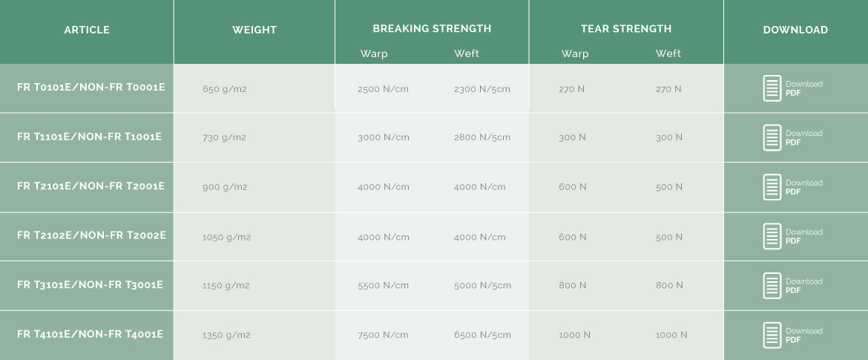This screenshot has height=360, width=868.
Task: Select article FR T0101E/NON-FR T0001E
Action: pyautogui.click(x=91, y=87)
